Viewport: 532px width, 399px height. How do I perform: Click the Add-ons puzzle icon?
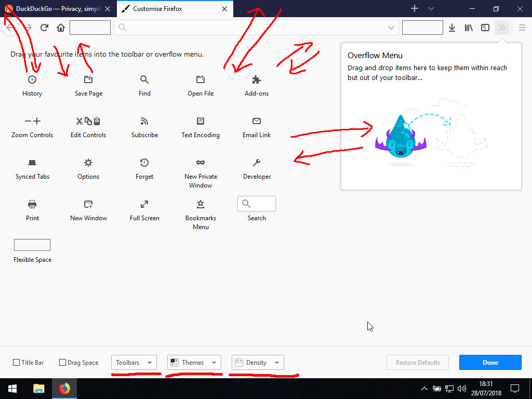coord(257,79)
